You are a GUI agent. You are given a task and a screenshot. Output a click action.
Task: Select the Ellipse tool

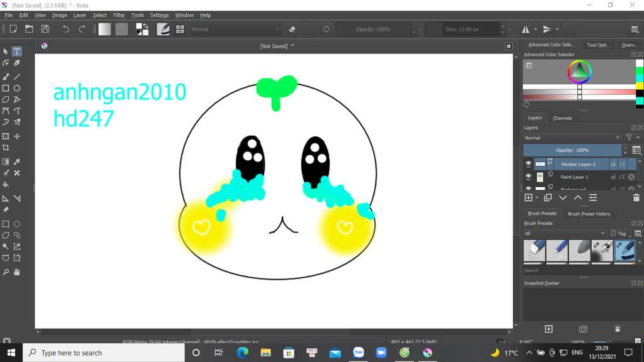[17, 88]
